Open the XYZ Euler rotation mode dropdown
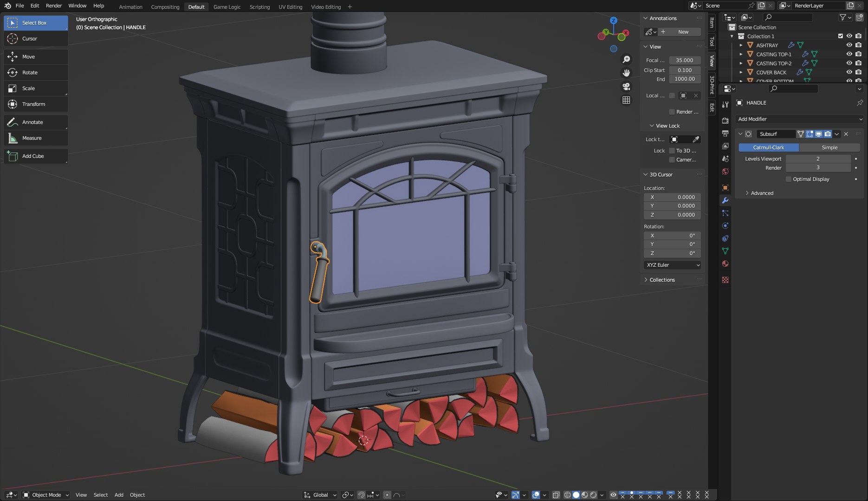 click(673, 265)
